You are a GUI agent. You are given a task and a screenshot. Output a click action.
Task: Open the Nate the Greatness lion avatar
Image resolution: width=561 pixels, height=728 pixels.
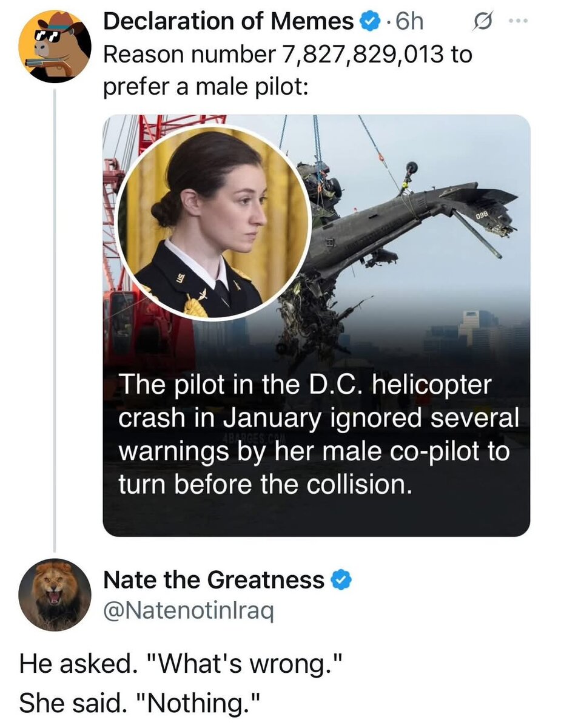55,595
